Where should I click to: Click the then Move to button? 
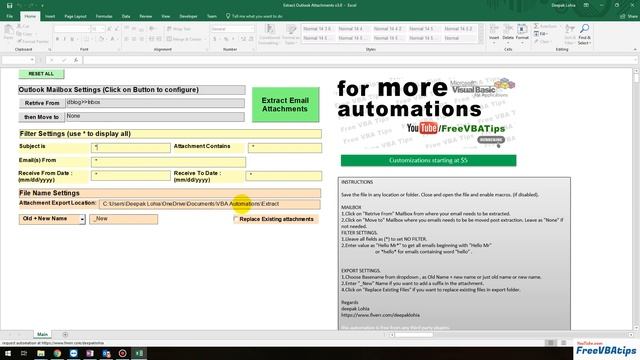(x=42, y=117)
